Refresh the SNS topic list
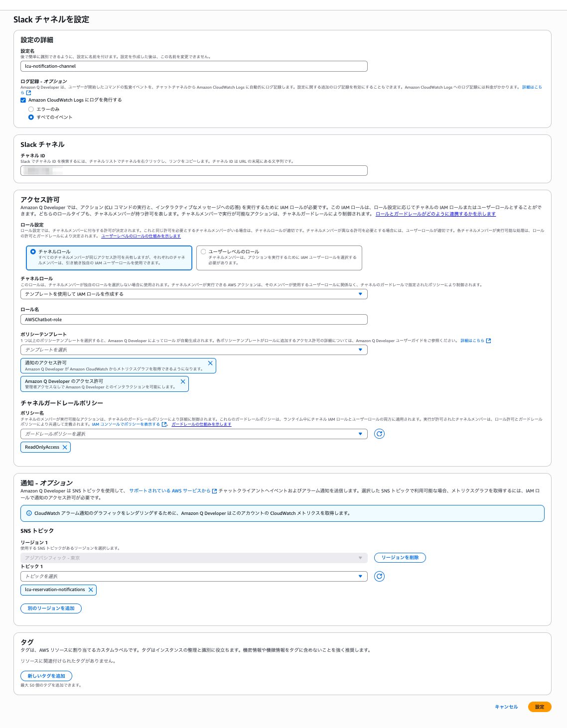This screenshot has width=567, height=728. 379,576
